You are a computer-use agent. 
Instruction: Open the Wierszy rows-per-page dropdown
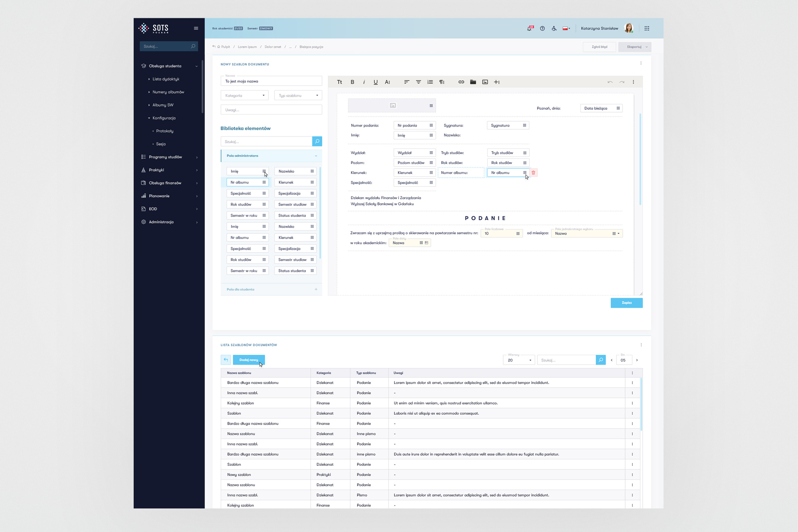click(519, 360)
